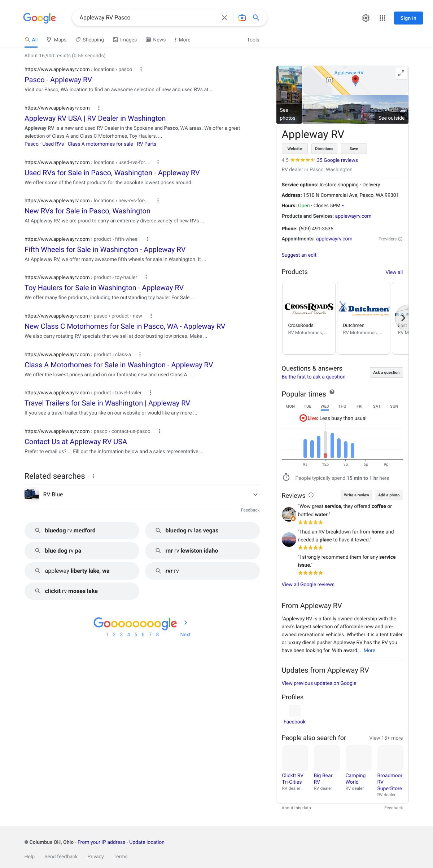Open options menu for Pasco - Appleway RV result
Screen dimensions: 433x868
[x=141, y=69]
